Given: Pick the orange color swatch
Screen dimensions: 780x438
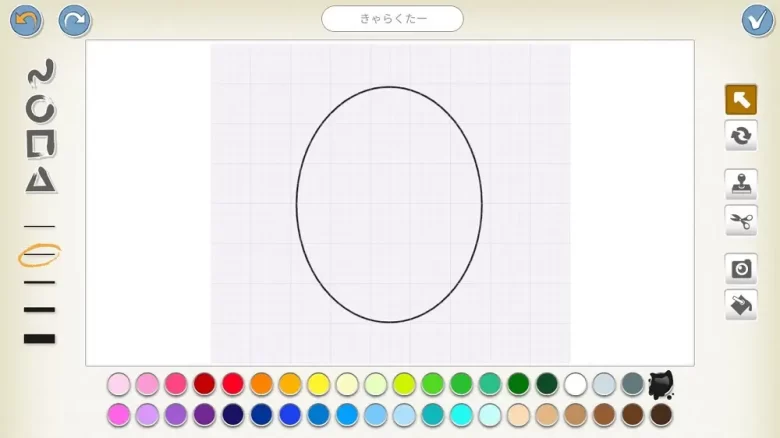Looking at the screenshot, I should [262, 384].
